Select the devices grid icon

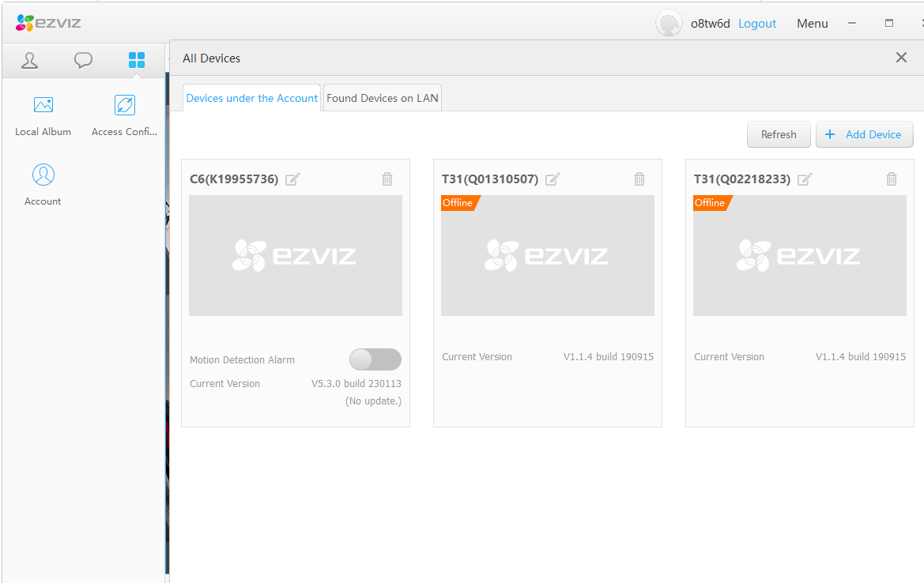[136, 59]
